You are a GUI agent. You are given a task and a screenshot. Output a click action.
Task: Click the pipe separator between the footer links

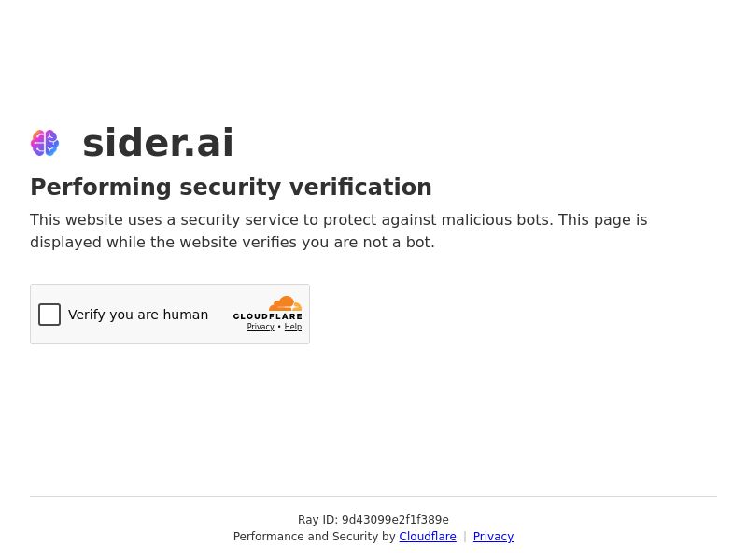point(465,536)
